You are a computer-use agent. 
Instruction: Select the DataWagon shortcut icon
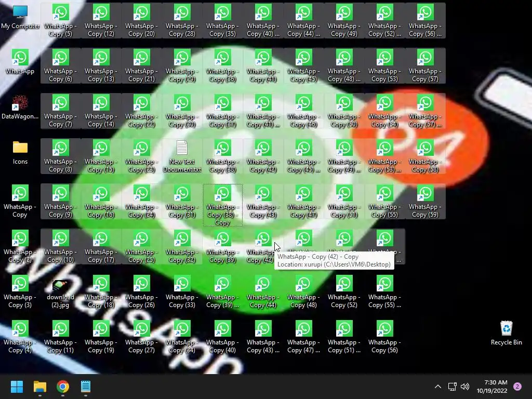(20, 107)
